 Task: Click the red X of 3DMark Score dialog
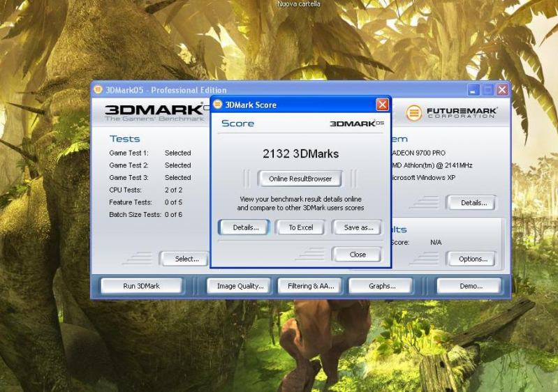(382, 105)
